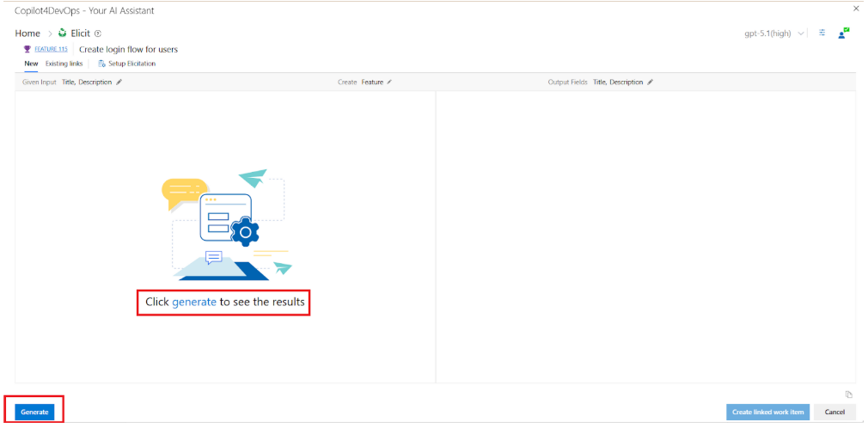Open the settings sliders icon at top right

pyautogui.click(x=822, y=33)
